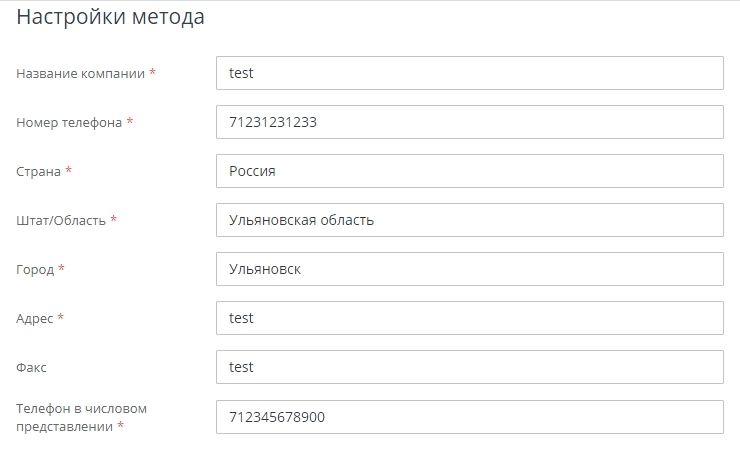Click the Настройки метода heading

111,17
